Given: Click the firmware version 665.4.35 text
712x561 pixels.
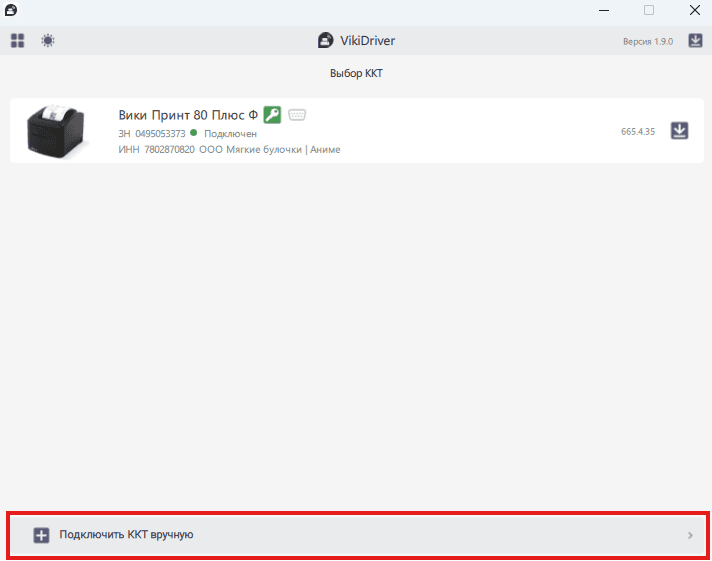Looking at the screenshot, I should pos(638,131).
